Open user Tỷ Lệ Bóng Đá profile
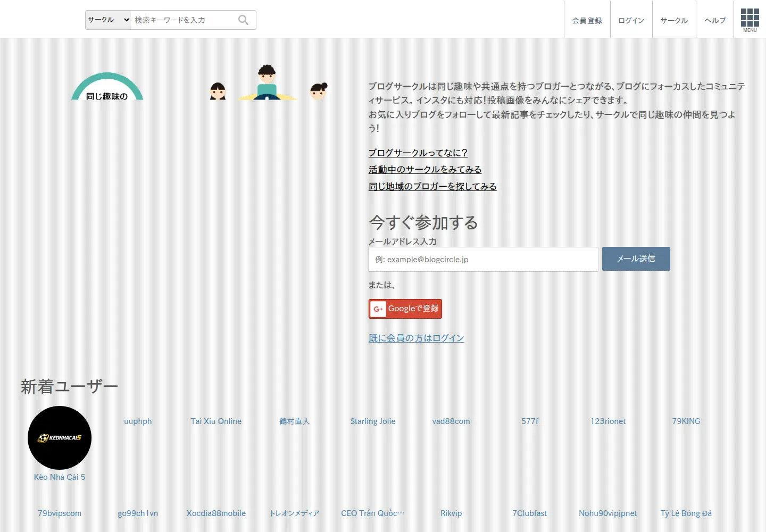The width and height of the screenshot is (766, 532). 686,513
